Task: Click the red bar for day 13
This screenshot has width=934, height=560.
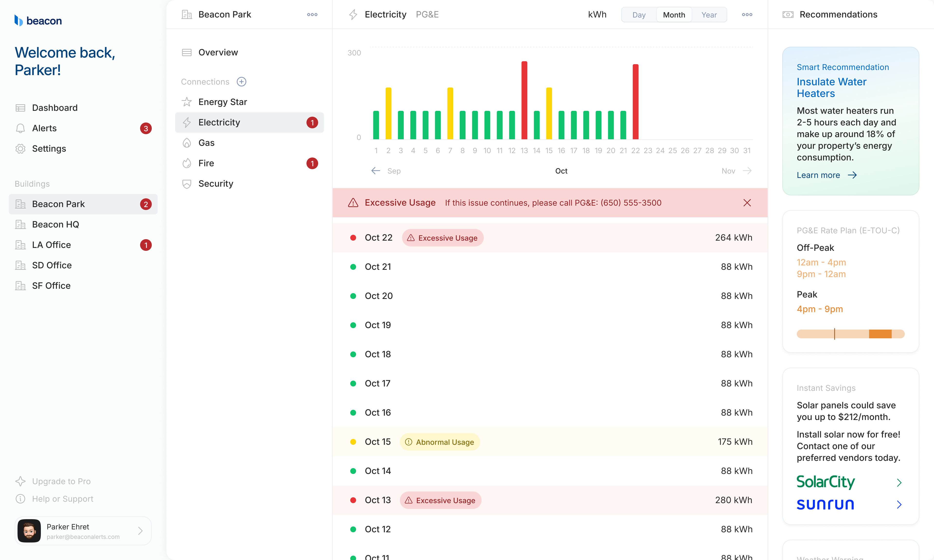Action: [524, 100]
